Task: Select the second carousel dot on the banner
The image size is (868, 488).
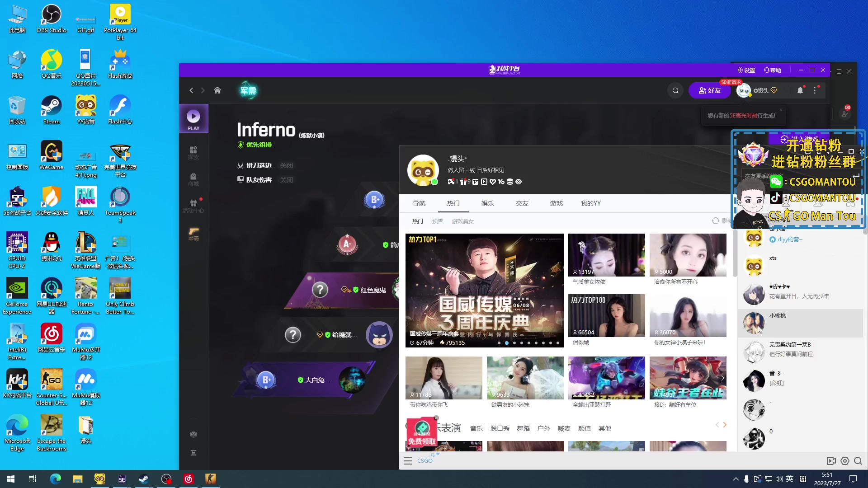Action: 507,343
